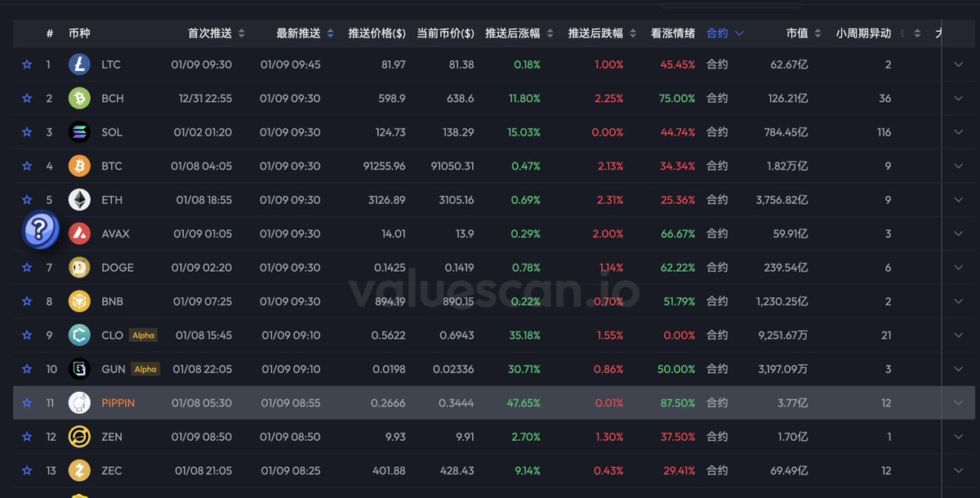Screen dimensions: 980x498
Task: Sort by 首次推送 column arrows
Action: point(241,33)
